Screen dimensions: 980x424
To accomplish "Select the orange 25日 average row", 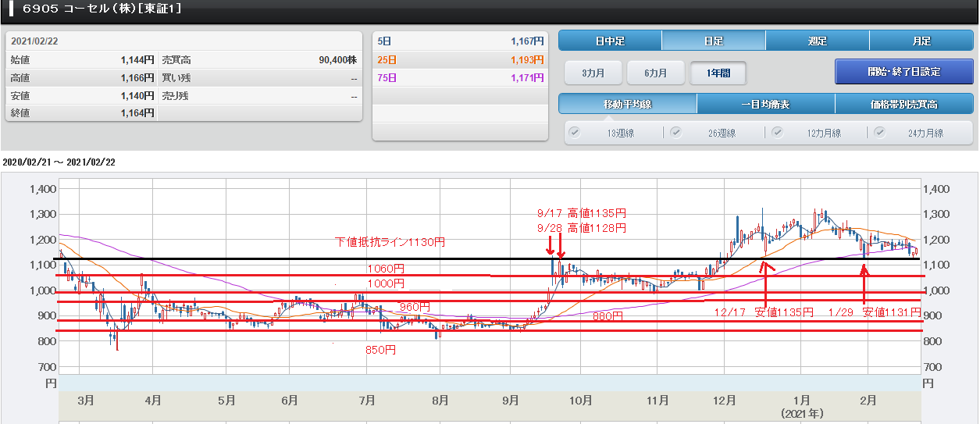I will (460, 59).
